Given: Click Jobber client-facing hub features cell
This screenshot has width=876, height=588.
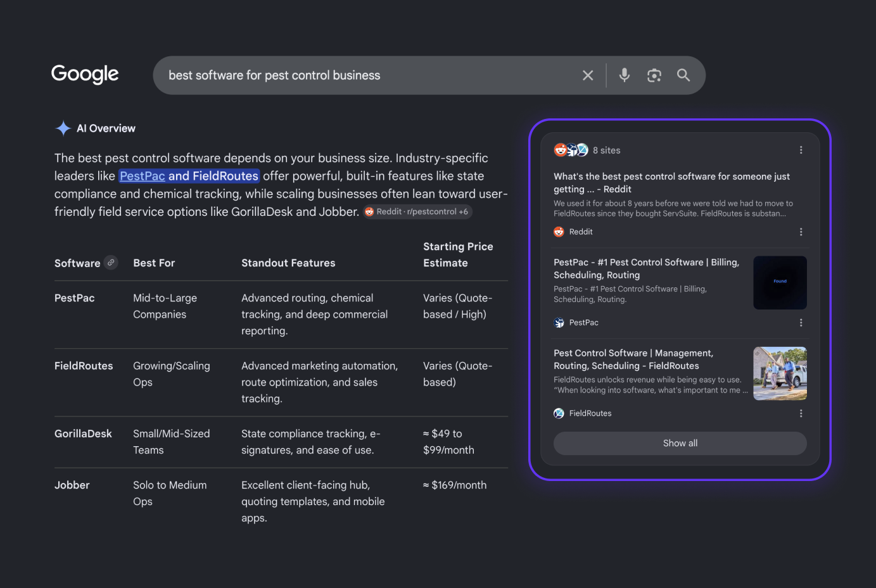Looking at the screenshot, I should [313, 501].
